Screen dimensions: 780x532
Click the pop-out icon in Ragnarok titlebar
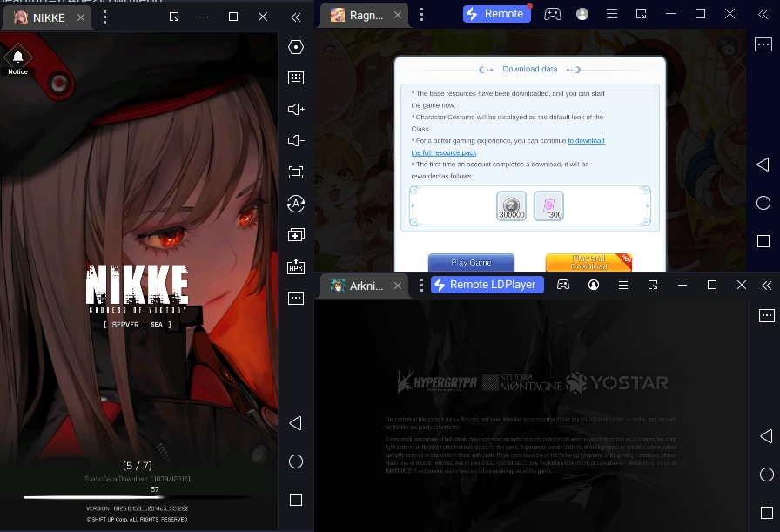tap(642, 14)
